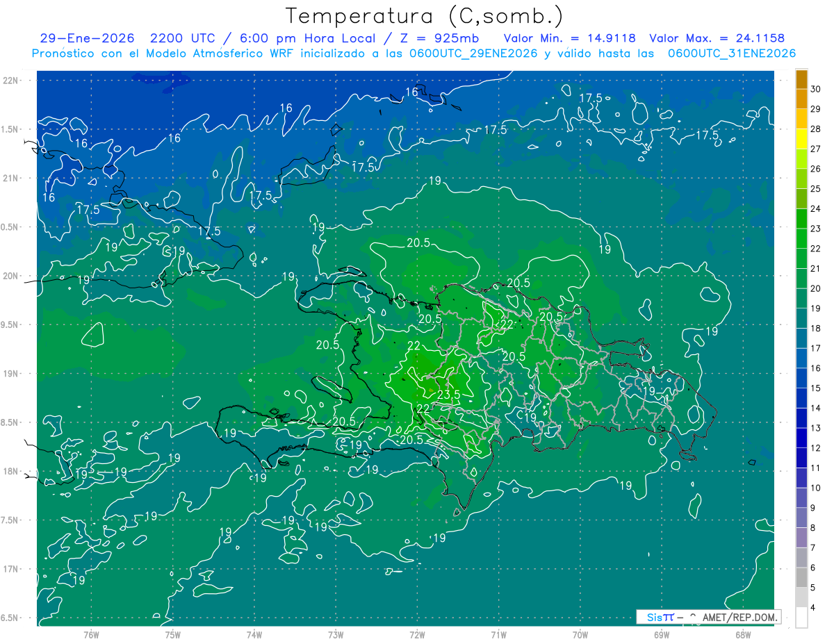Click the "Valor Min. = 14.9118" value

point(570,38)
